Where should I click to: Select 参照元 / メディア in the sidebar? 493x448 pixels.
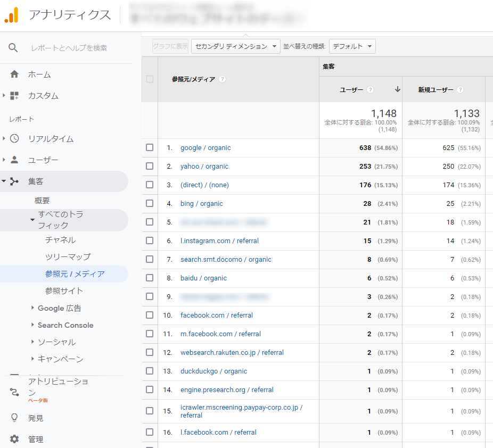pyautogui.click(x=75, y=274)
